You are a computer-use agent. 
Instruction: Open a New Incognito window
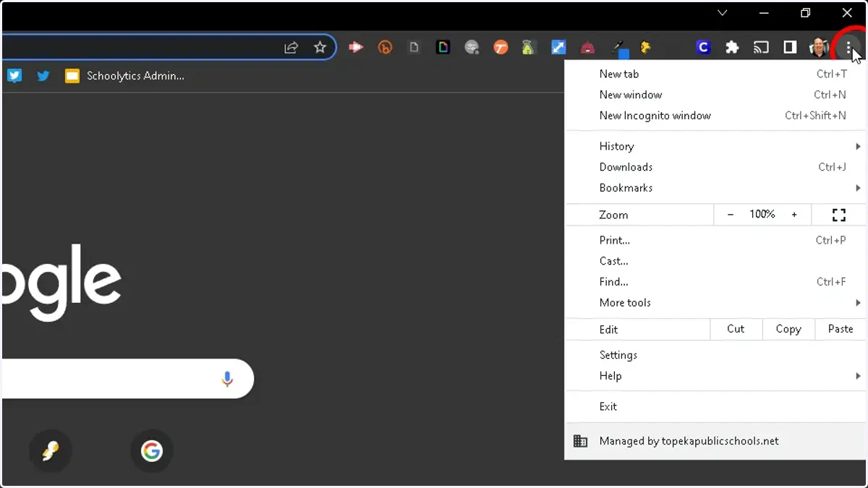716,116
